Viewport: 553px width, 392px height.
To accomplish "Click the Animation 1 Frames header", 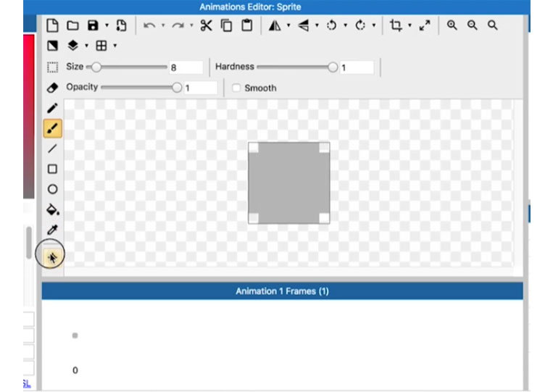I will point(282,291).
